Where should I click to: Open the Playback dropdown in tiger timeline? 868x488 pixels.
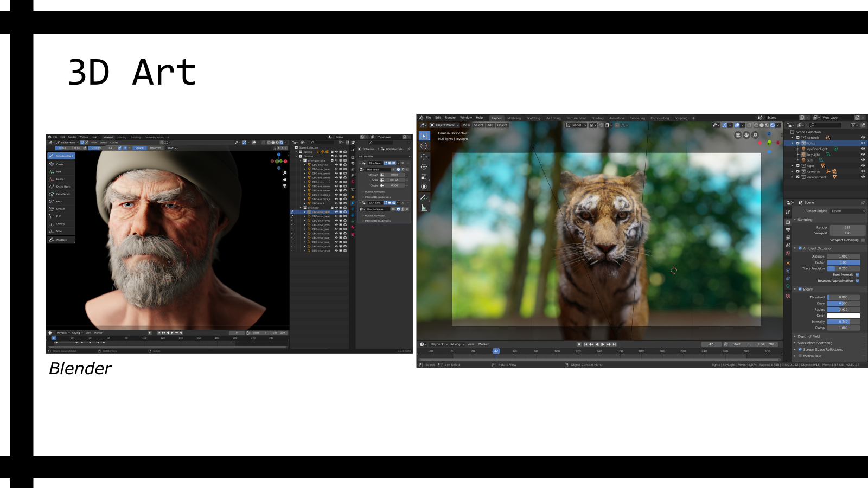point(438,344)
